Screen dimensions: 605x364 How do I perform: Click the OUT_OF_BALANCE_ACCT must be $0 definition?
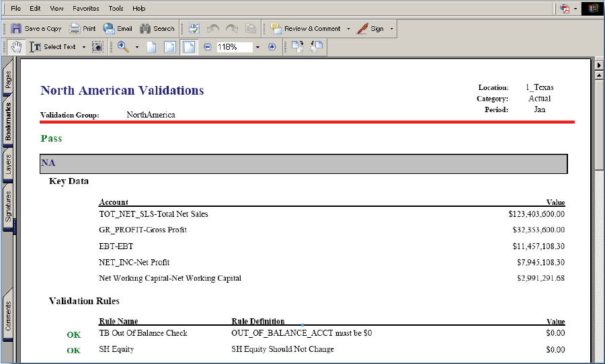tap(302, 332)
